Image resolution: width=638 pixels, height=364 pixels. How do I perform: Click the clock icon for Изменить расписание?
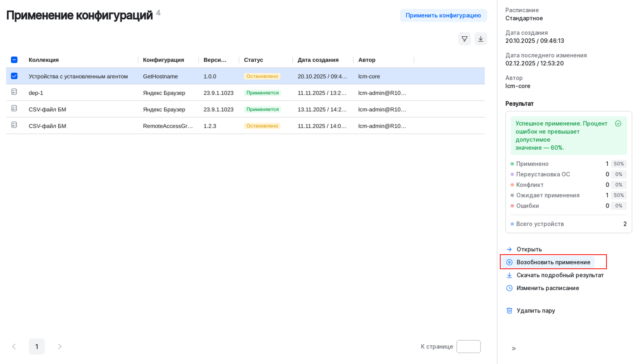[x=509, y=288]
